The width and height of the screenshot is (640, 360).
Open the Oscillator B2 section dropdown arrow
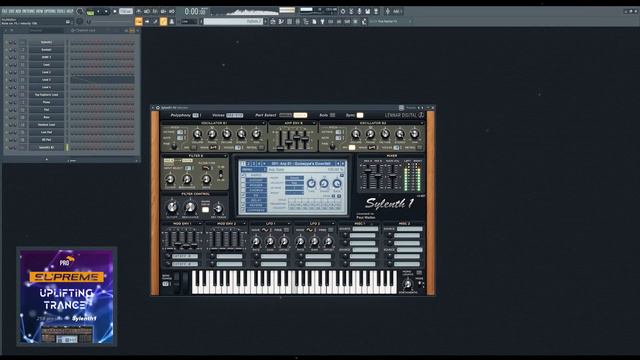tap(422, 123)
